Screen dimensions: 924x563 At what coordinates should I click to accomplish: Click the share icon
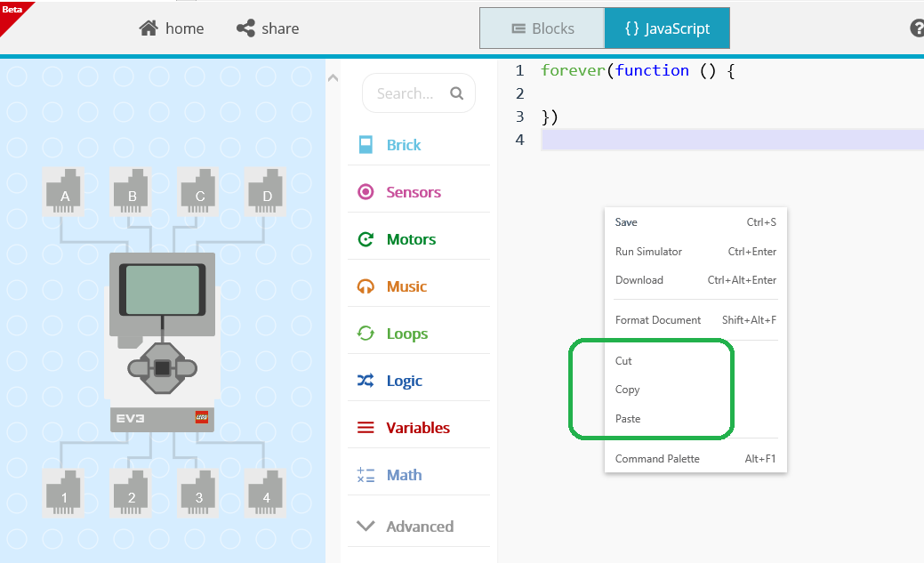point(244,28)
